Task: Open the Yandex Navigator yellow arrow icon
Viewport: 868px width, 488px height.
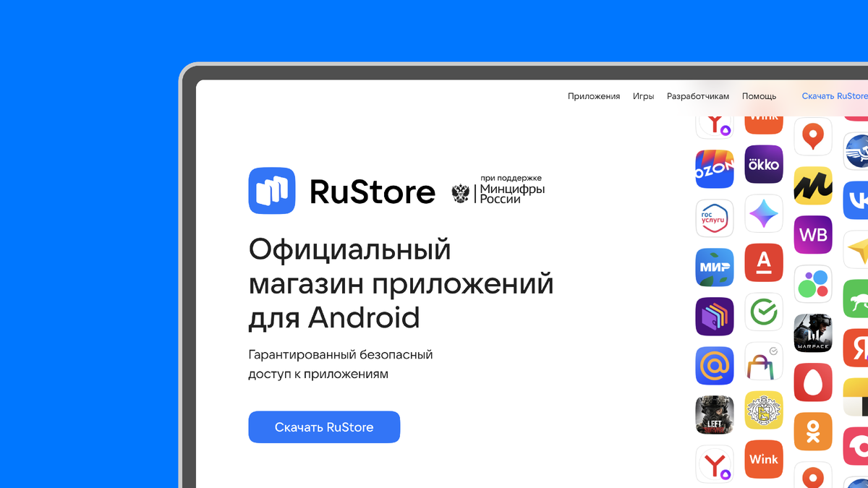Action: tap(856, 249)
